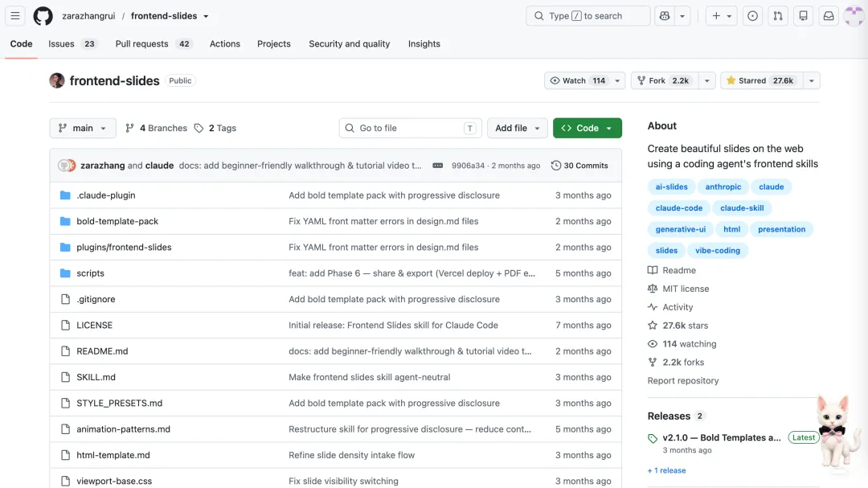This screenshot has height=488, width=868.
Task: Open the create new plus dropdown
Action: point(721,16)
